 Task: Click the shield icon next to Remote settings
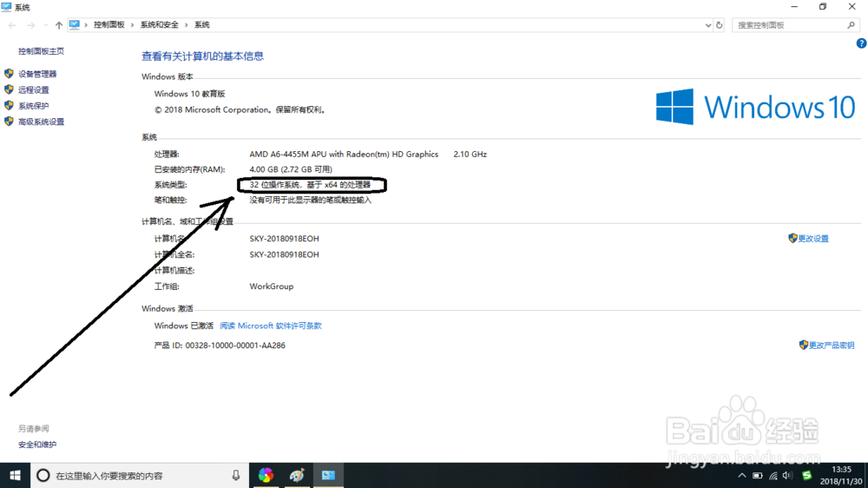pos(9,89)
